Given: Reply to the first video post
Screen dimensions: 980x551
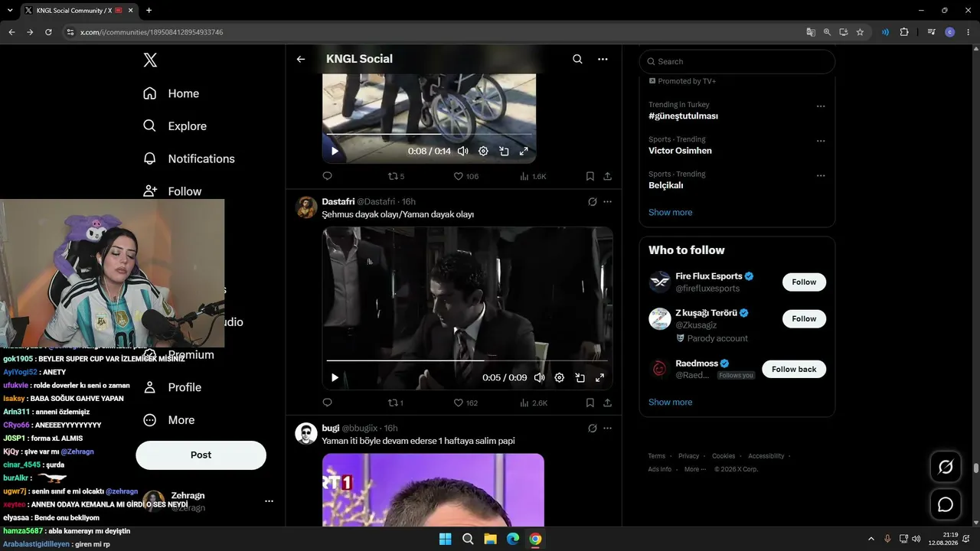Looking at the screenshot, I should point(327,176).
